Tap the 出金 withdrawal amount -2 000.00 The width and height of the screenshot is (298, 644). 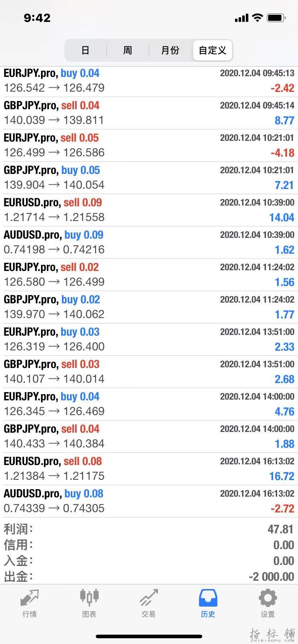(271, 576)
